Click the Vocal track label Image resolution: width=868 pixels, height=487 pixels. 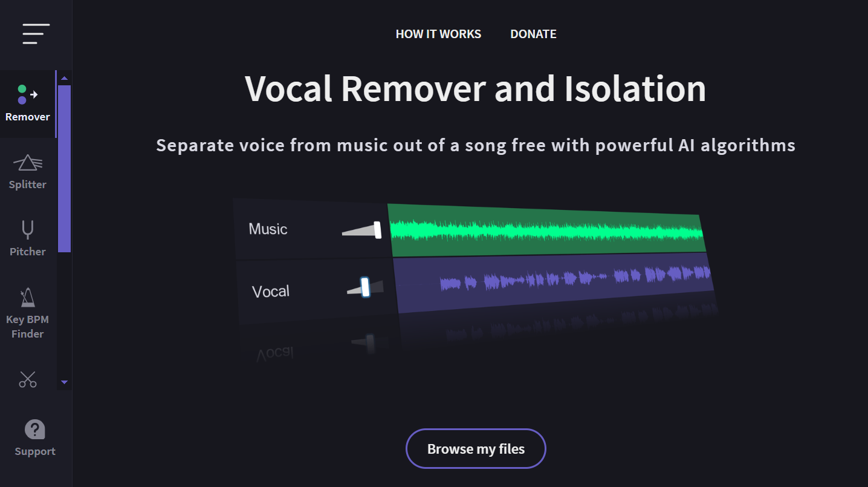tap(271, 292)
